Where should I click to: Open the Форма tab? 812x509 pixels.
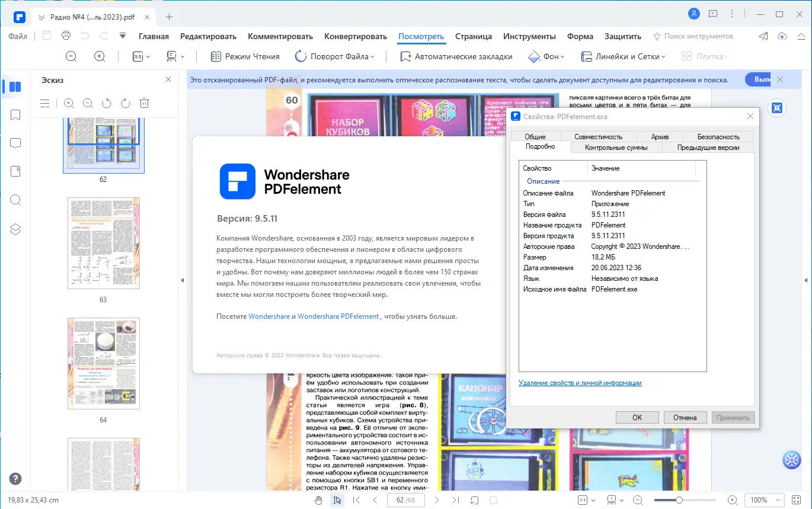pos(580,36)
